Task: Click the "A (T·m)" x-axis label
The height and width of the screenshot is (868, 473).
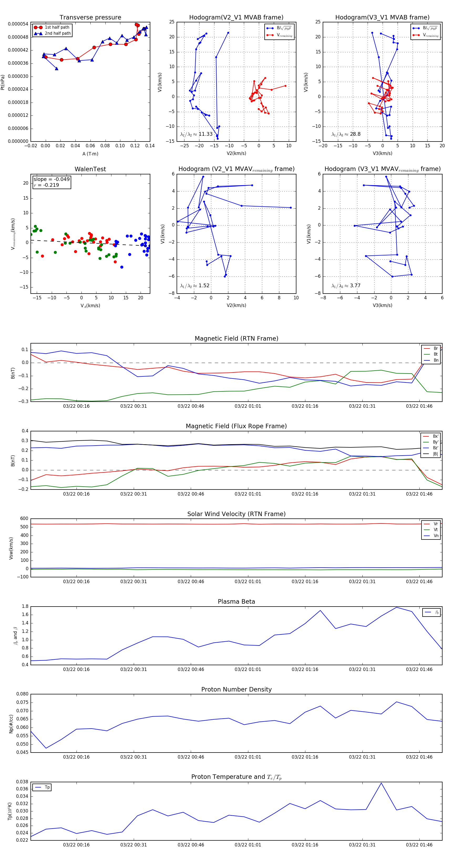Action: (x=90, y=154)
